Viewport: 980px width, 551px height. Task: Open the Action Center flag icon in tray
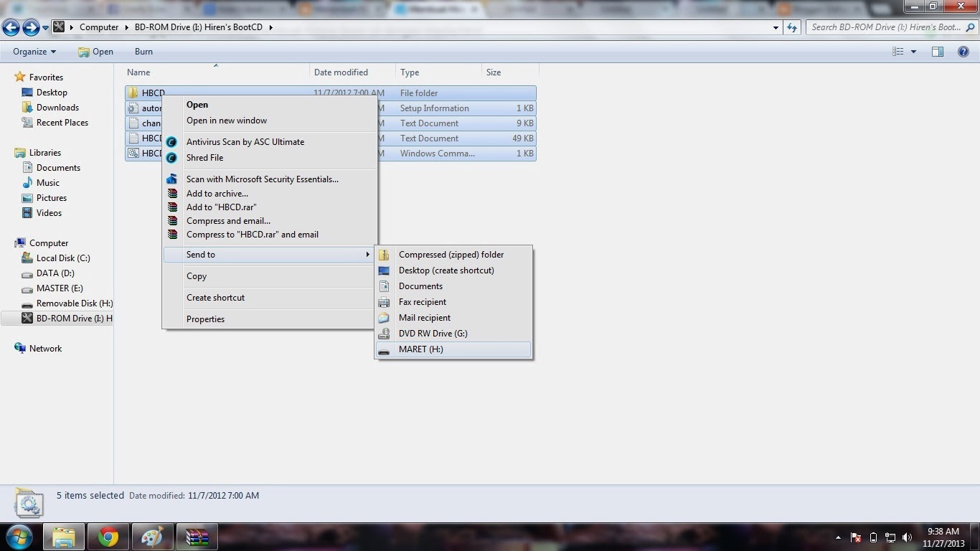click(x=855, y=537)
